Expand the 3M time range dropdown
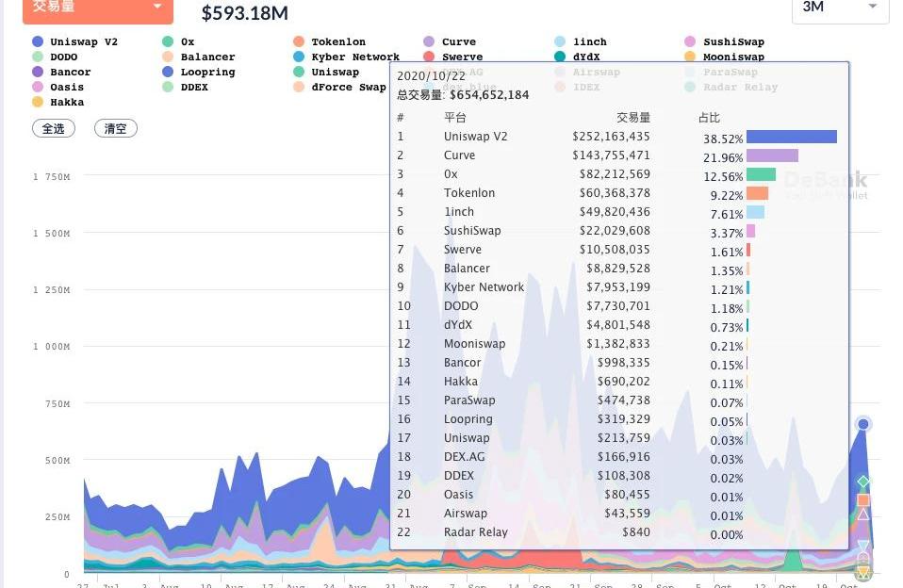Viewport: 903px width, 588px height. click(839, 8)
